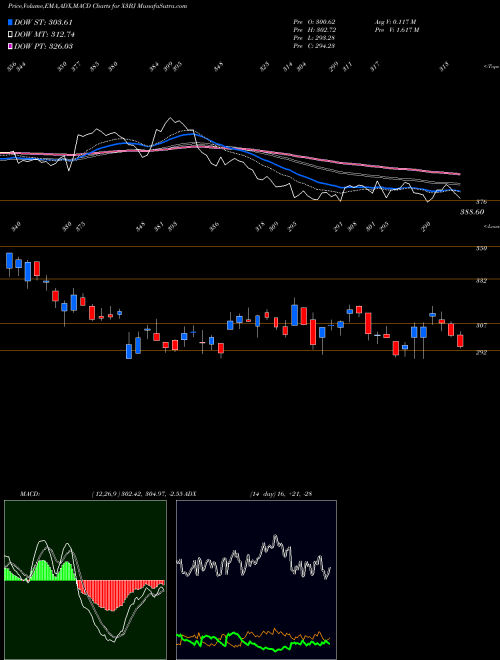Click the chart title mentioning MunafaSutra.com
Image resolution: width=500 pixels, height=660 pixels.
pyautogui.click(x=98, y=6)
